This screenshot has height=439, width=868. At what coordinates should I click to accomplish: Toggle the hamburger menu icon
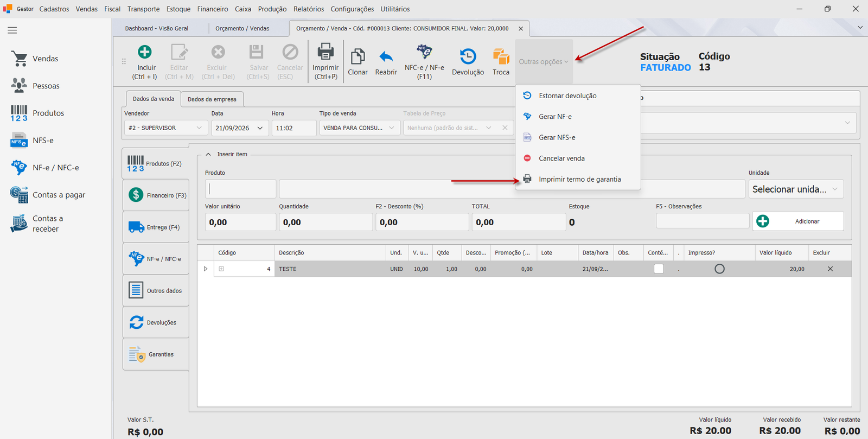coord(12,30)
